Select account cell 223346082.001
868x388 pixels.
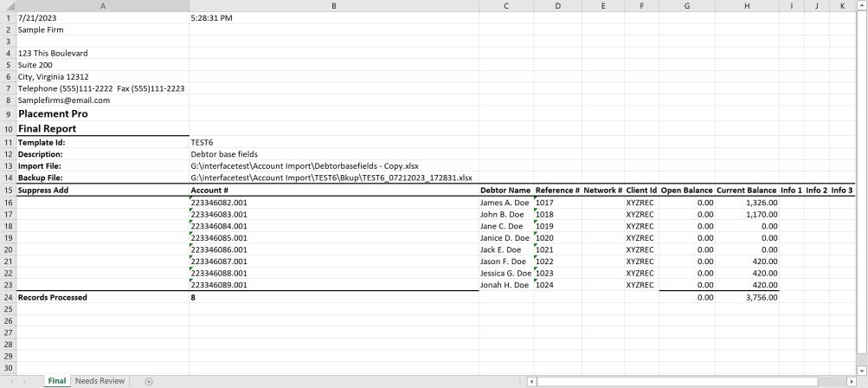pyautogui.click(x=219, y=202)
